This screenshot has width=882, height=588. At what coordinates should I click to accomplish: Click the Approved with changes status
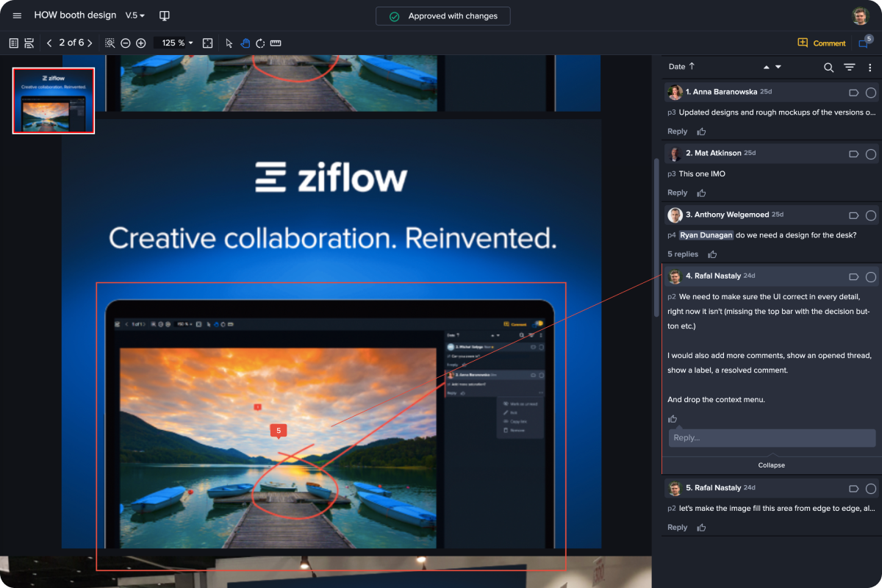pos(442,15)
